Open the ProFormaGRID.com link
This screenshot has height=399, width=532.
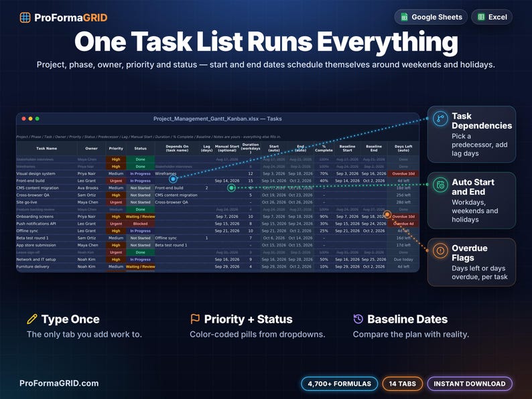tap(59, 384)
